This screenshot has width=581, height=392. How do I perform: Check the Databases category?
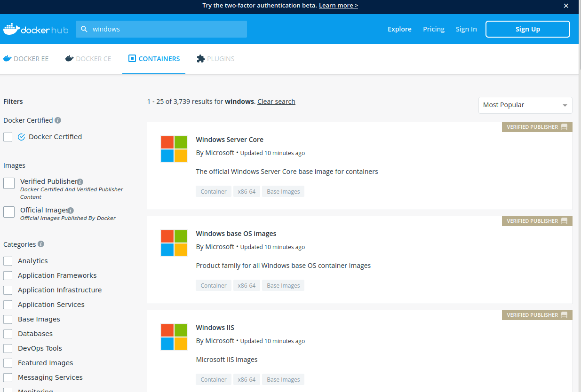(8, 334)
